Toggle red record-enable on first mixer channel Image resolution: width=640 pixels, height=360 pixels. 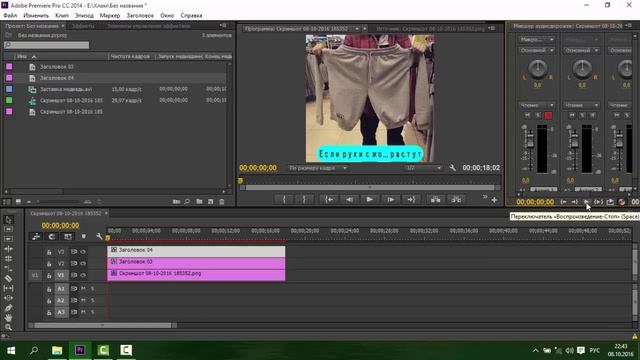click(548, 116)
